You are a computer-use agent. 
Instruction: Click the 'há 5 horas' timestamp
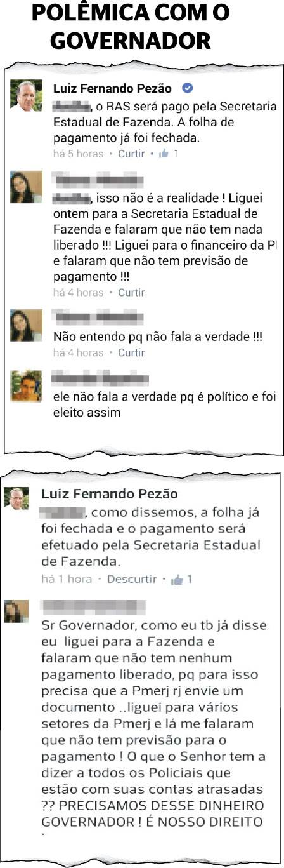[77, 154]
